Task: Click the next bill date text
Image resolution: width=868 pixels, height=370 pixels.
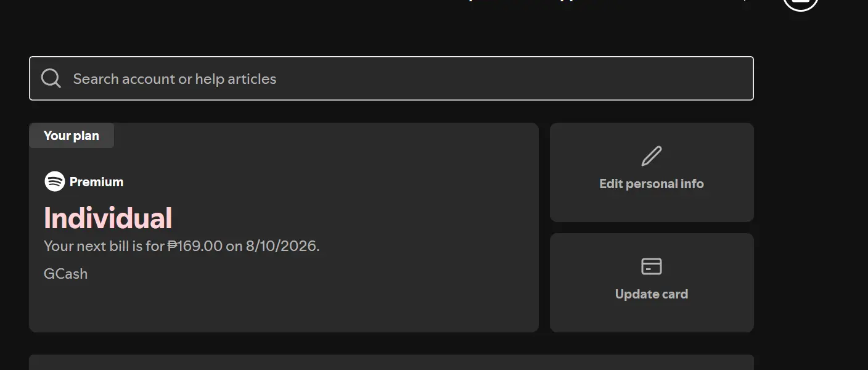Action: click(x=182, y=246)
